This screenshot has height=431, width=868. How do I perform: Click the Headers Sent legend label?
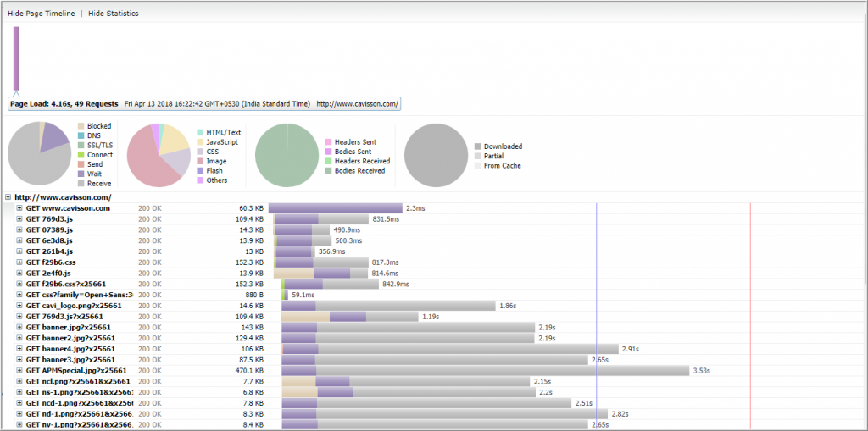pos(355,142)
